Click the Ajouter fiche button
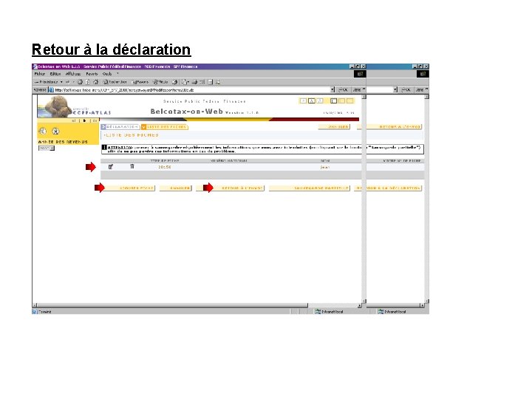Viewport: 532px width, 399px height. 129,188
